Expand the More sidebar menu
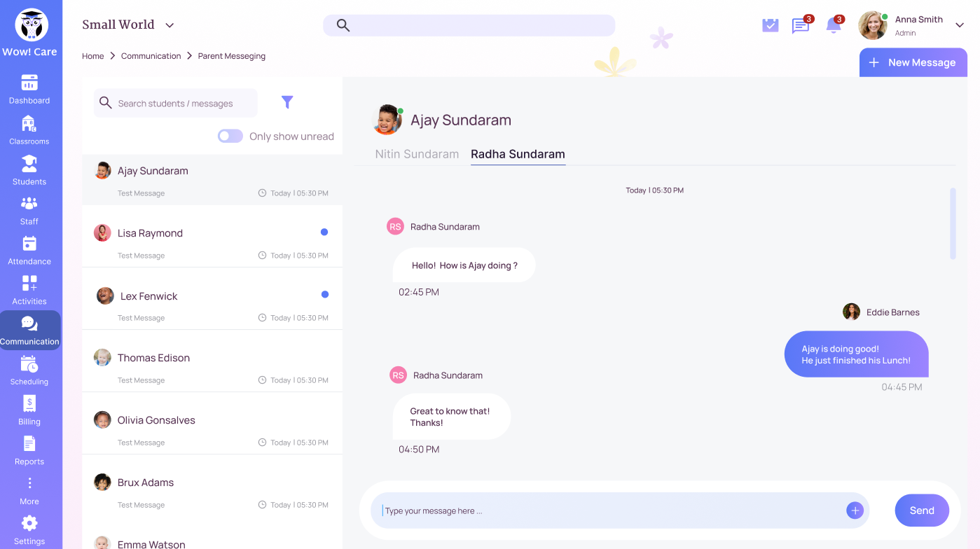 (29, 484)
